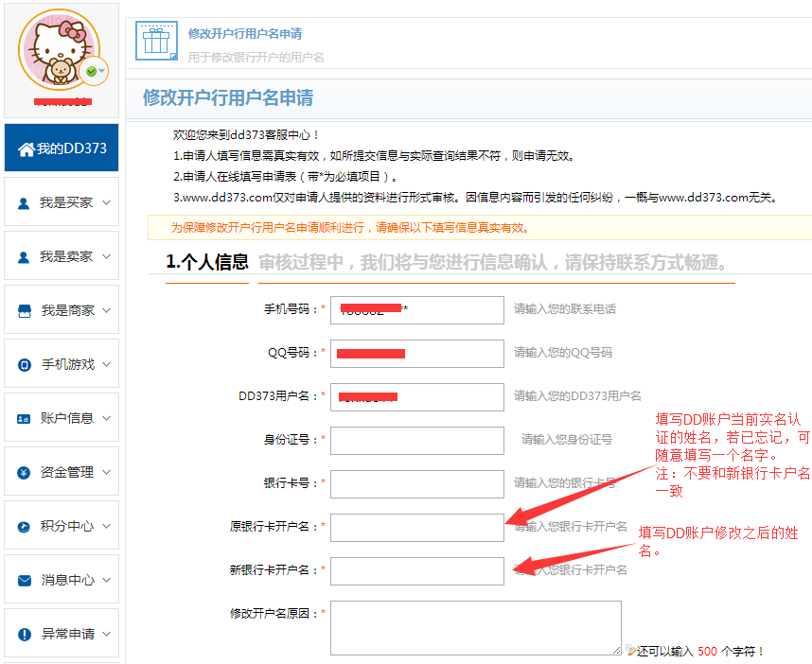Image resolution: width=812 pixels, height=664 pixels.
Task: Click the buyer person icon beside 我是买家
Action: point(24,203)
